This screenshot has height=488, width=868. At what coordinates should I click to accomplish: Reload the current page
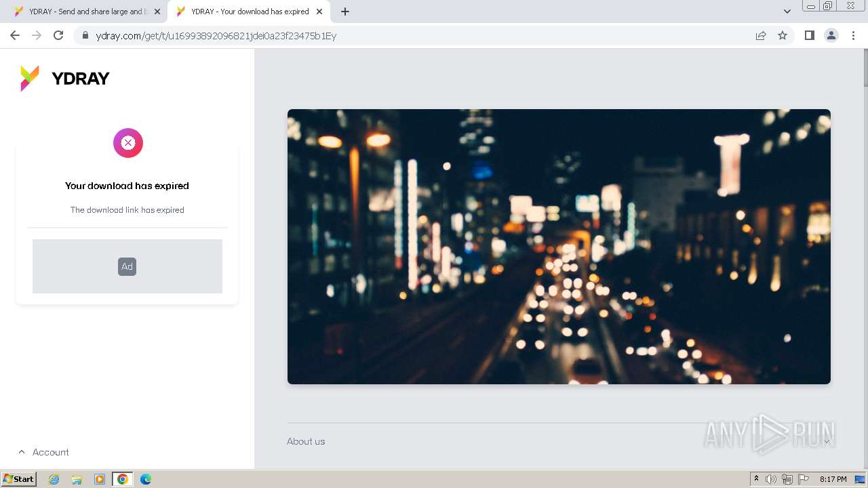(x=58, y=35)
